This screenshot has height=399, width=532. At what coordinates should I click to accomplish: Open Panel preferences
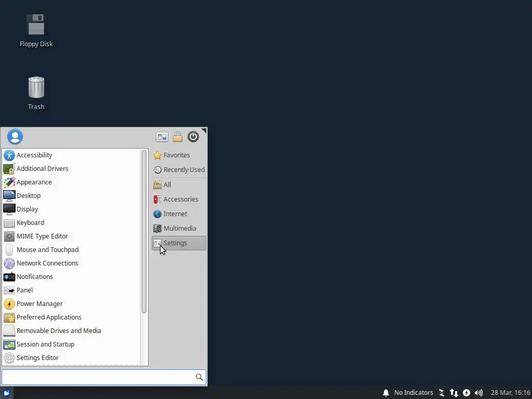[71, 290]
